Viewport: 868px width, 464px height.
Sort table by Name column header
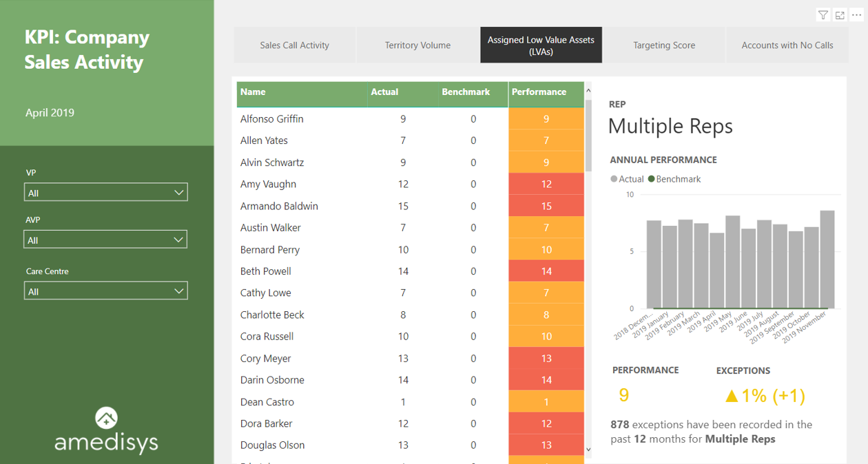(253, 92)
